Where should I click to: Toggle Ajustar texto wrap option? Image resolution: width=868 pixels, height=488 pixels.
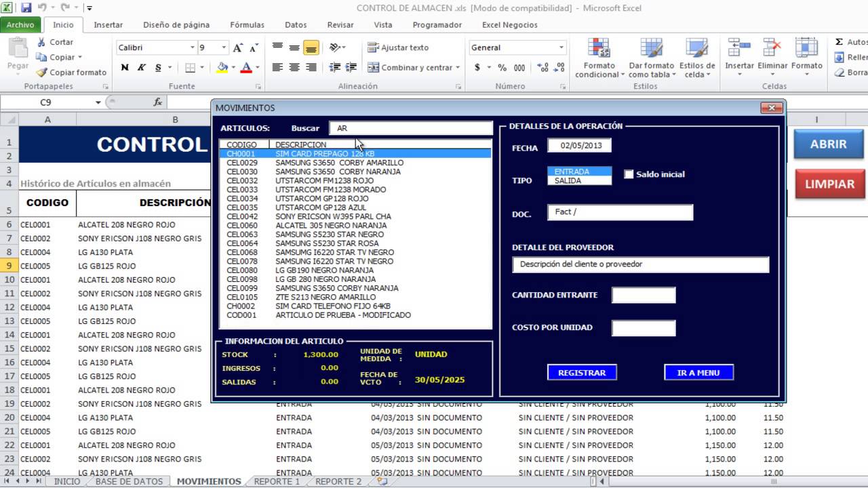(x=398, y=47)
